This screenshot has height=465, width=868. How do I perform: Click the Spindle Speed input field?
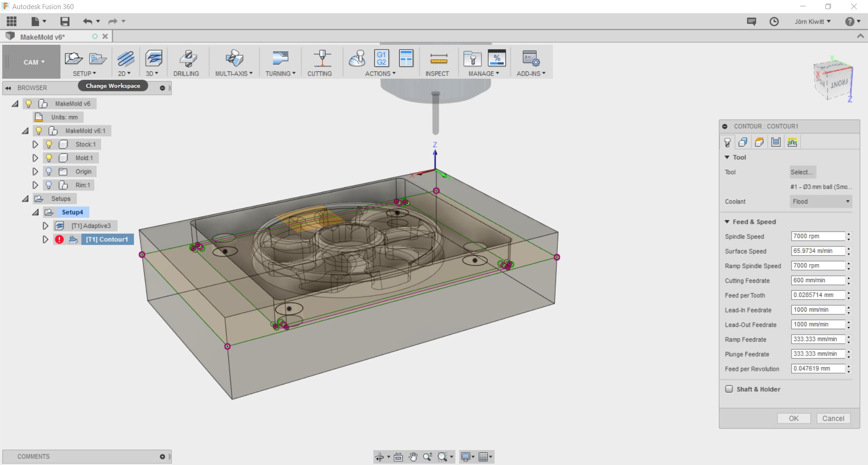(x=818, y=236)
